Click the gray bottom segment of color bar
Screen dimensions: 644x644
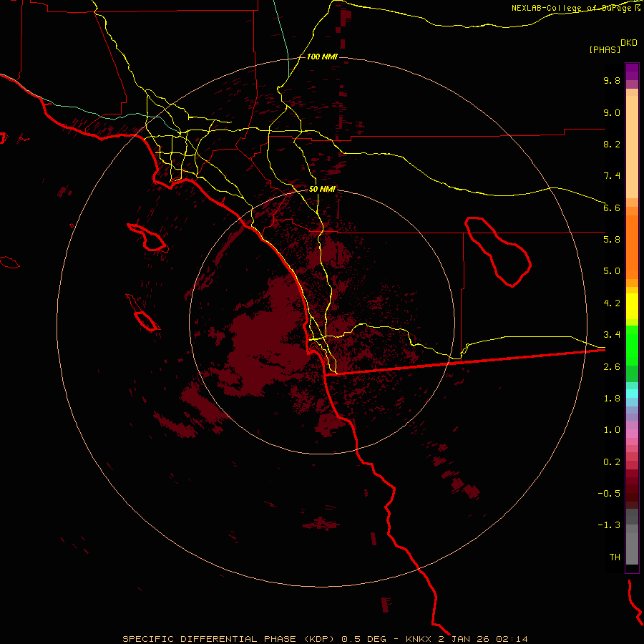632,548
